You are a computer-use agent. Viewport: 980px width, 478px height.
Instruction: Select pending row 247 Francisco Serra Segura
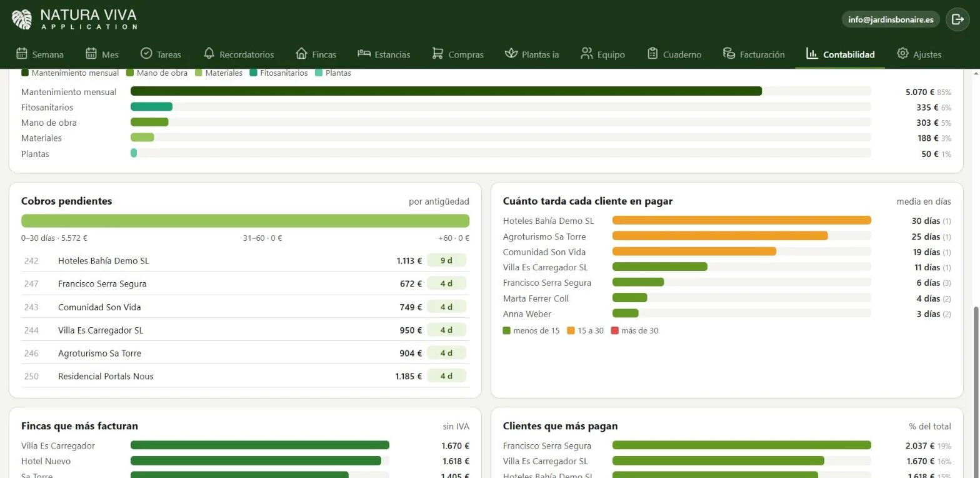pyautogui.click(x=245, y=284)
